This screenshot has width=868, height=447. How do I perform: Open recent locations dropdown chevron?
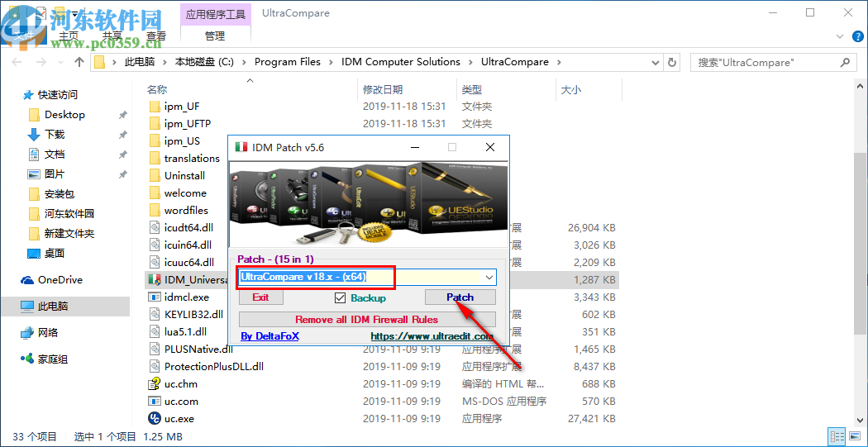tap(60, 63)
